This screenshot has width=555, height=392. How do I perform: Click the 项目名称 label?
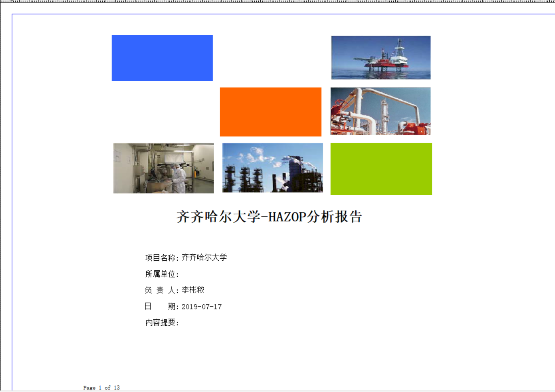tap(162, 258)
